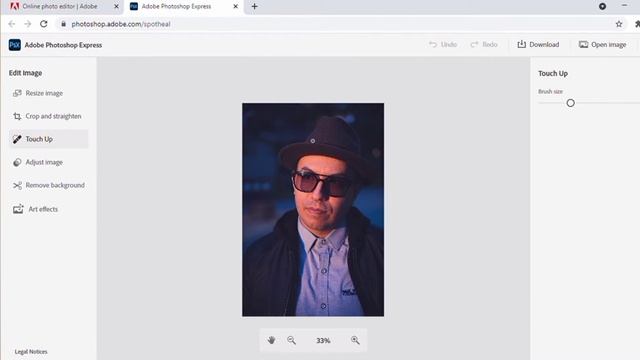The height and width of the screenshot is (360, 640).
Task: Select the Touch Up option
Action: (49, 139)
